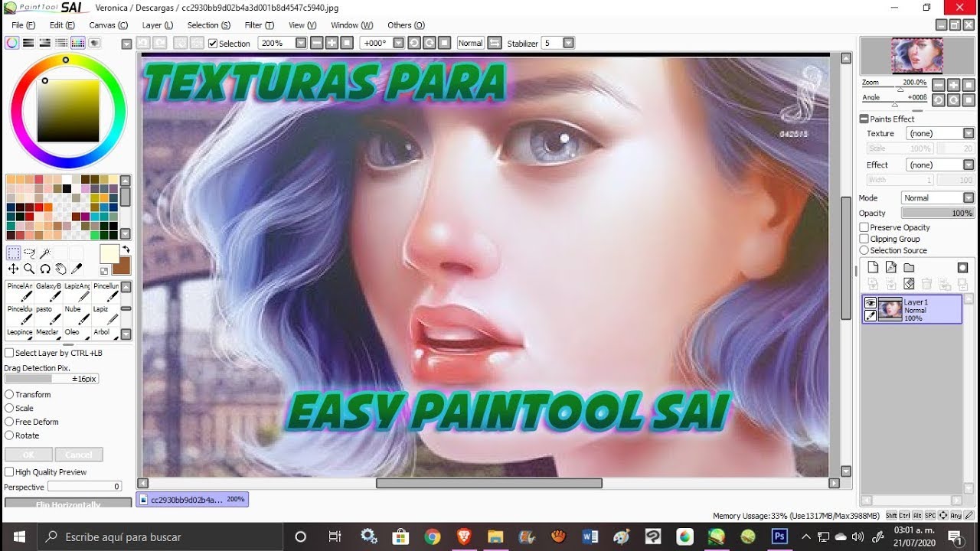Choose the PincelAr brush
Viewport: 980px width, 551px height.
pos(20,292)
